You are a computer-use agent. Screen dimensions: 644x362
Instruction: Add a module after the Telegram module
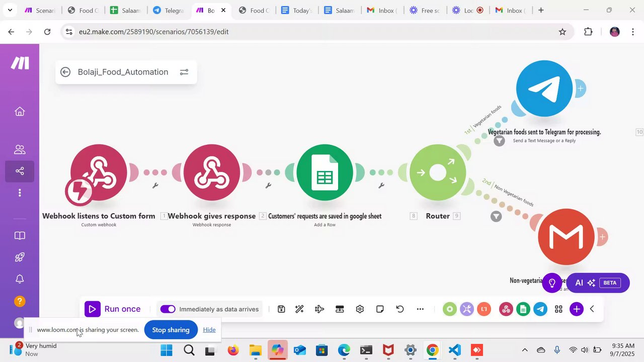pyautogui.click(x=580, y=88)
